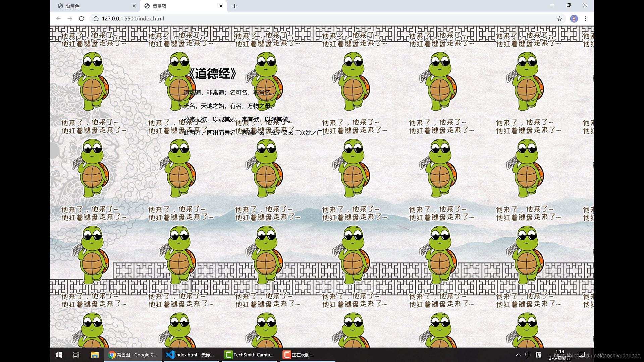This screenshot has height=362, width=644.
Task: Click the back navigation arrow
Action: pos(58,19)
